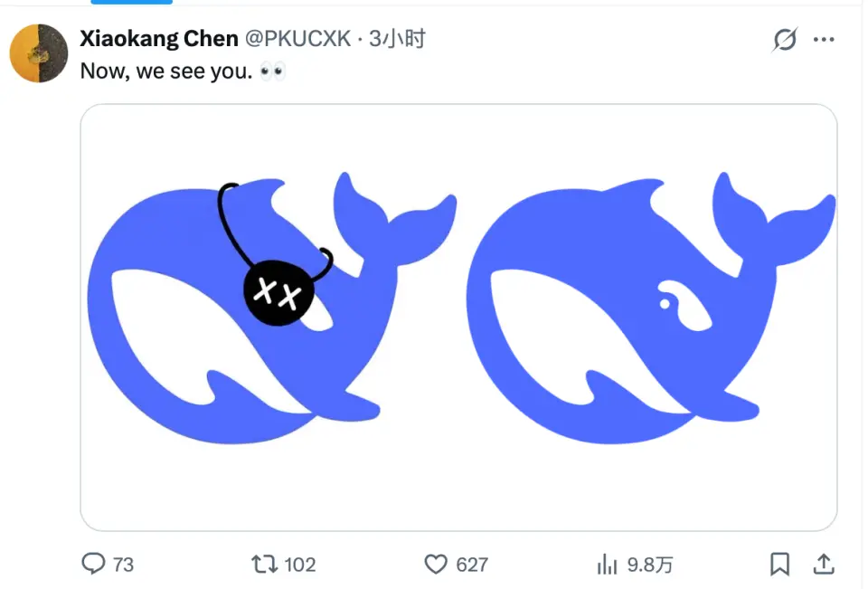Open the whale image with the eyepatch
The image size is (868, 589).
pos(271,308)
